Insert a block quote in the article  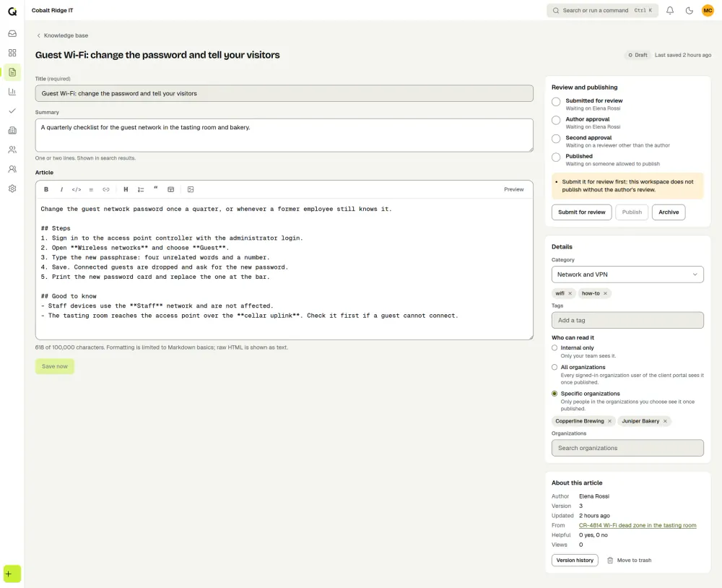156,189
